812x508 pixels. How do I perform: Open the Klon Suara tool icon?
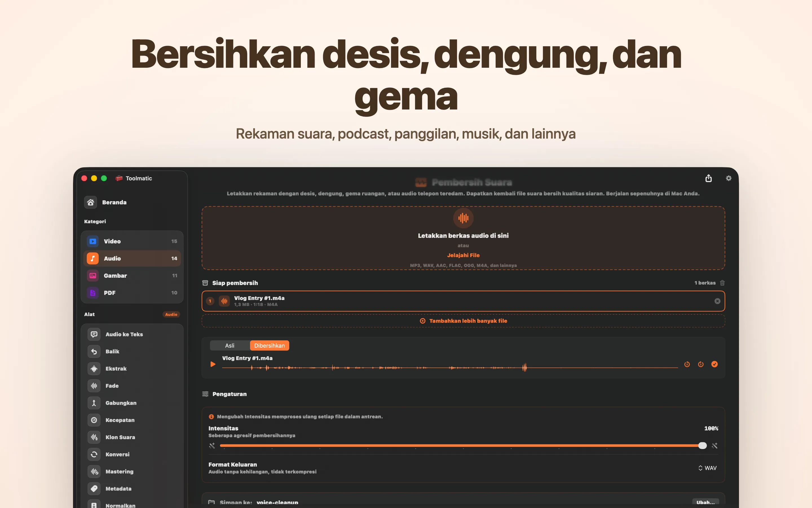94,437
